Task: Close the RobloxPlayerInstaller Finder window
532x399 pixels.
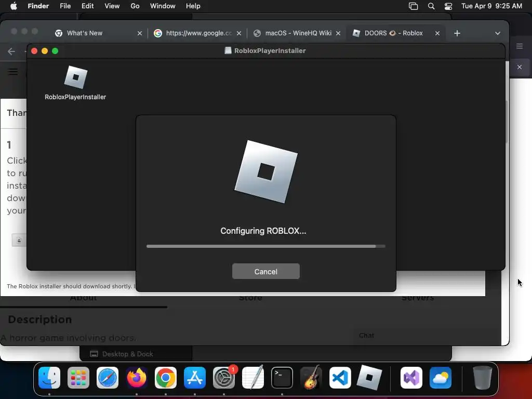Action: pyautogui.click(x=34, y=51)
